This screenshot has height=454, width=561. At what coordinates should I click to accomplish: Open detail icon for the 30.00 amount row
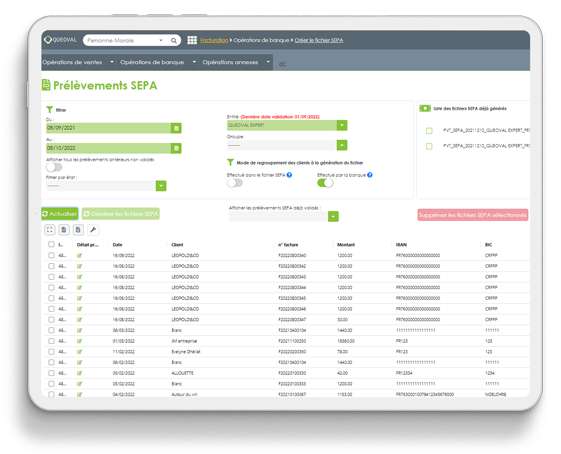tap(79, 319)
